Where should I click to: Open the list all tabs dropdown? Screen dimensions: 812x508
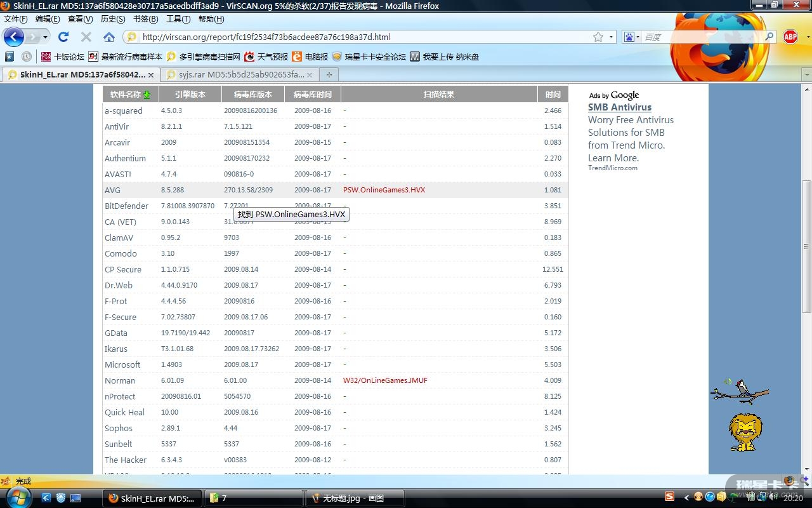click(x=807, y=75)
